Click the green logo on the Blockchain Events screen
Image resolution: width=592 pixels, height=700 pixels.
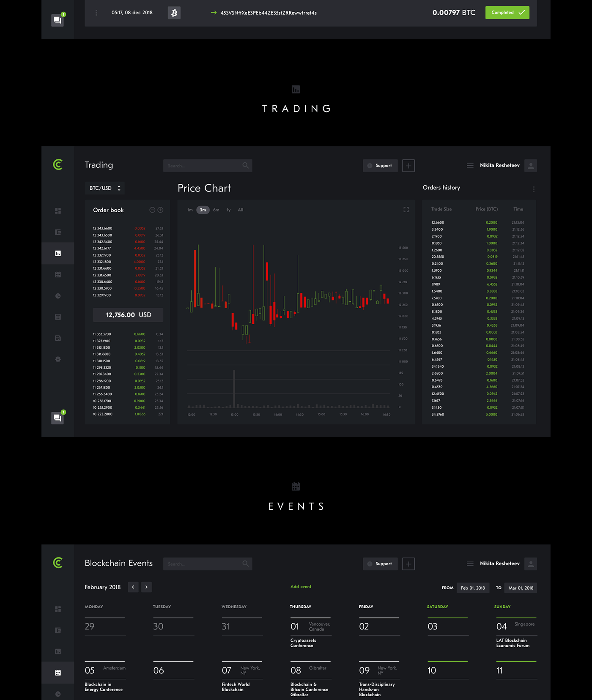[x=58, y=563]
